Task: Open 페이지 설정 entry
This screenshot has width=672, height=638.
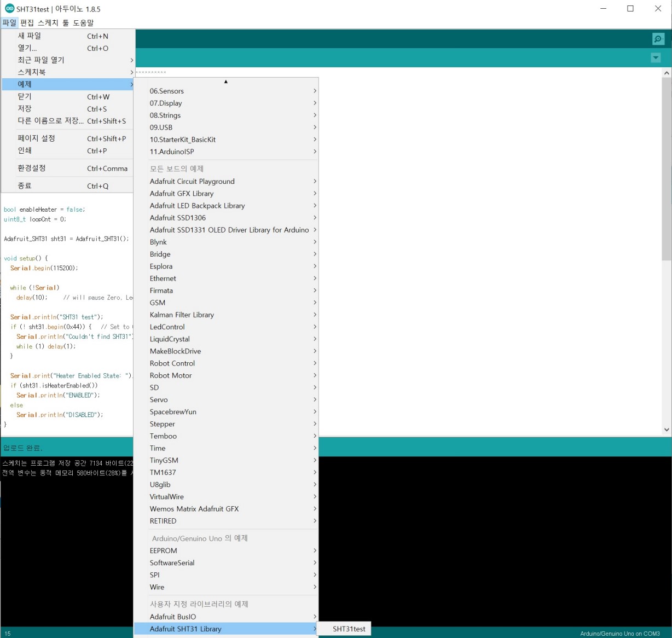Action: (68, 138)
